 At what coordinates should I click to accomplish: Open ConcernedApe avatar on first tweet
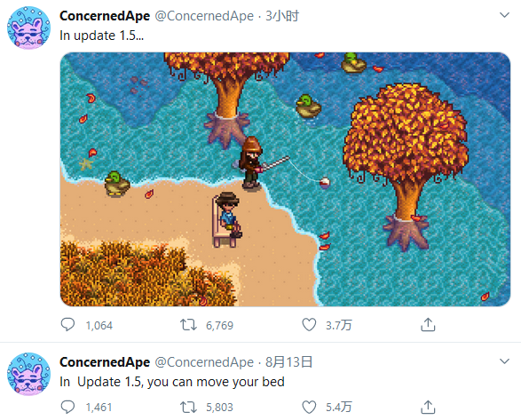[x=29, y=28]
